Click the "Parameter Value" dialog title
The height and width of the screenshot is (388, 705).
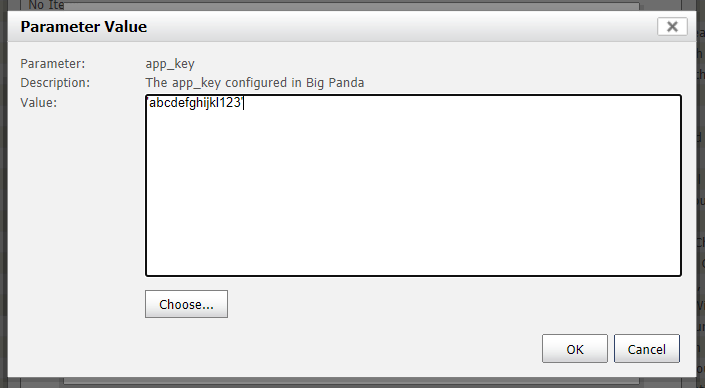[x=84, y=27]
